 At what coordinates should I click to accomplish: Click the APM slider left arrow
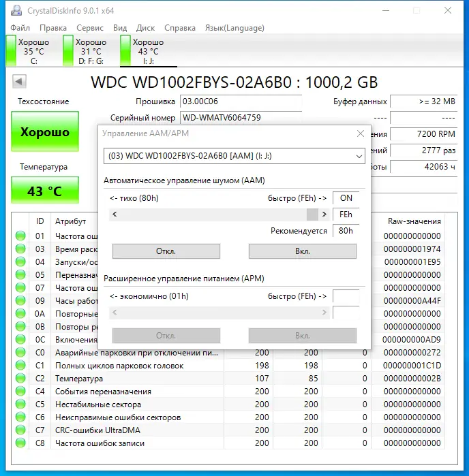click(115, 313)
